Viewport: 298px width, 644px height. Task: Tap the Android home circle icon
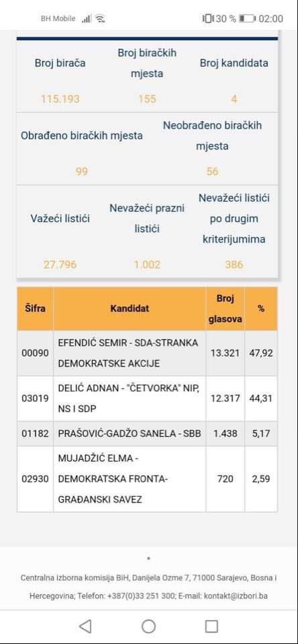(x=148, y=627)
